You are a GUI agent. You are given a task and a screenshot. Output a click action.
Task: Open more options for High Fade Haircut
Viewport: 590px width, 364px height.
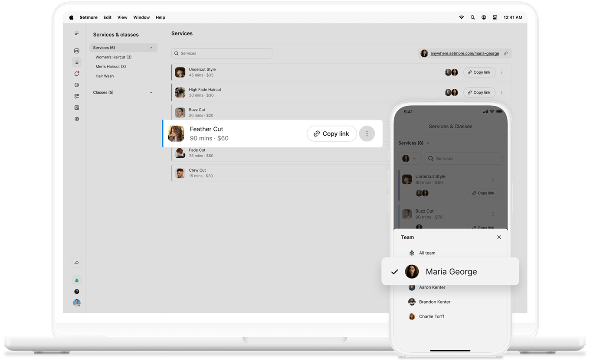tap(502, 92)
